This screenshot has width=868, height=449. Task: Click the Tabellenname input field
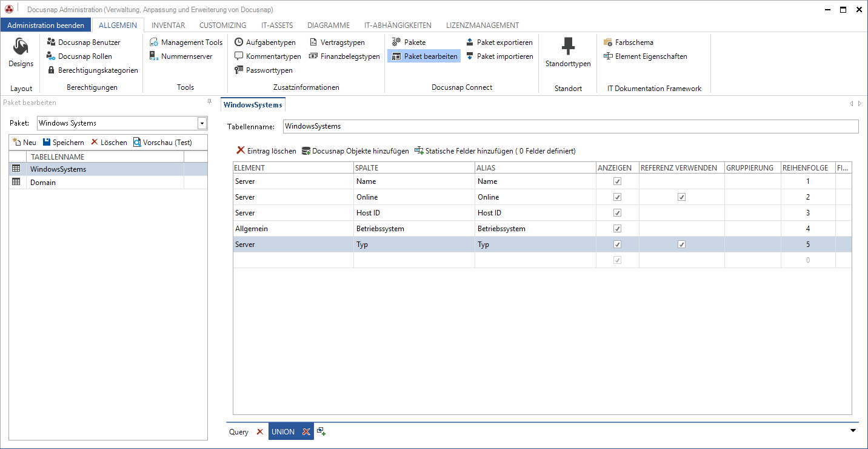571,126
